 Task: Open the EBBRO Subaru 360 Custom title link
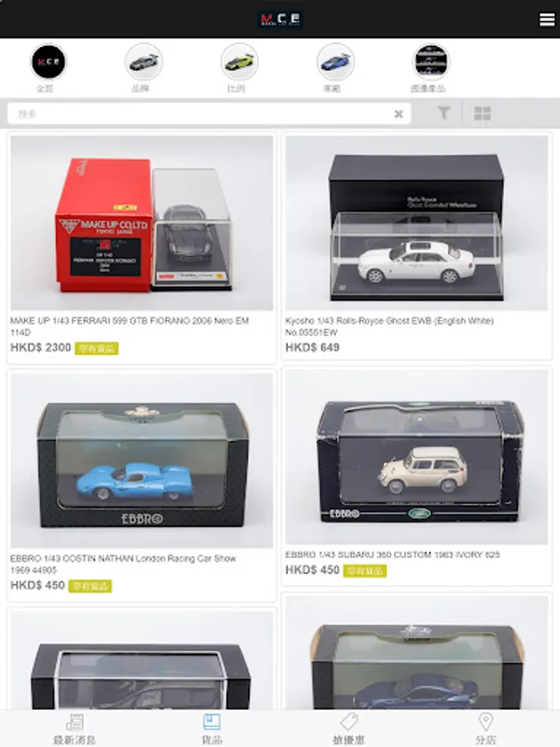[392, 554]
